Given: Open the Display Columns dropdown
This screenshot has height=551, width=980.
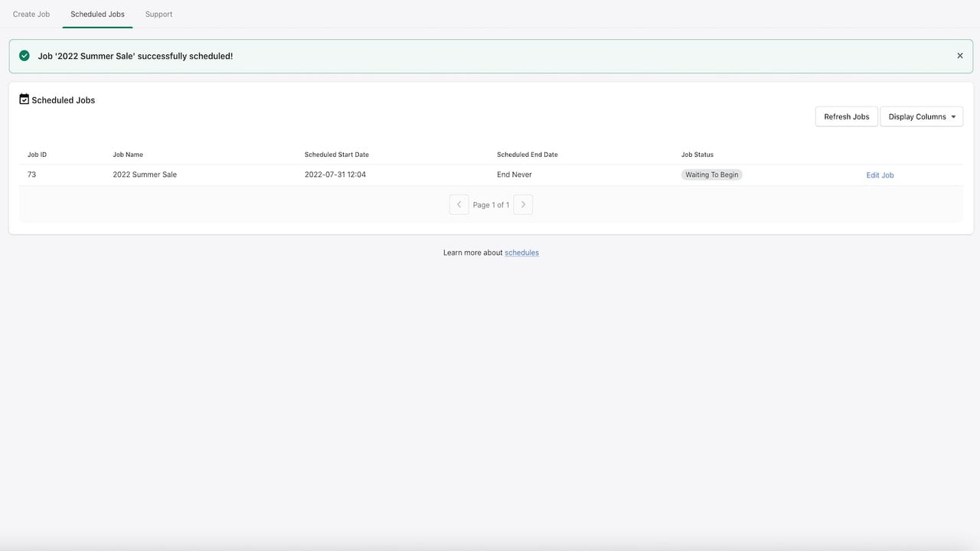Looking at the screenshot, I should click(922, 116).
